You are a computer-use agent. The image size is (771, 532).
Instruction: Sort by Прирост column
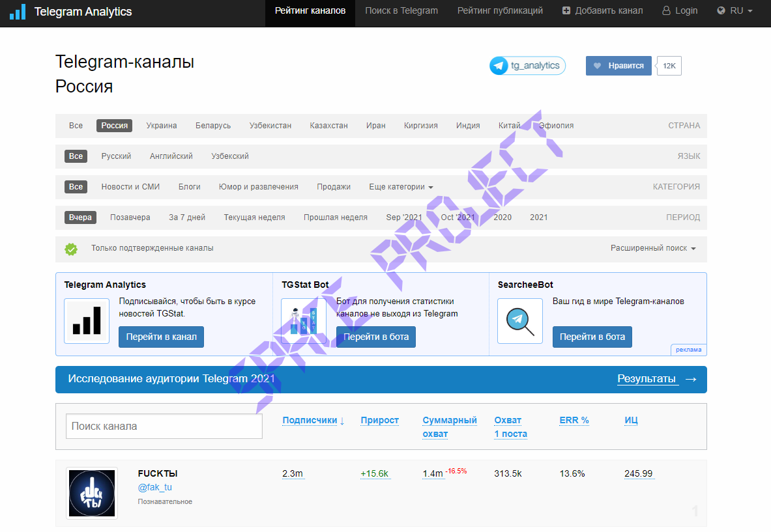pos(379,421)
